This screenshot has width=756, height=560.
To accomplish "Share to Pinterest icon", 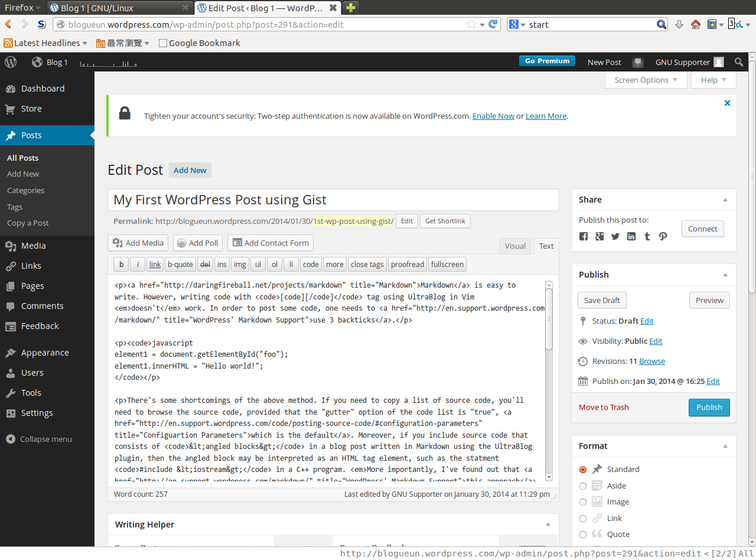I will coord(663,236).
